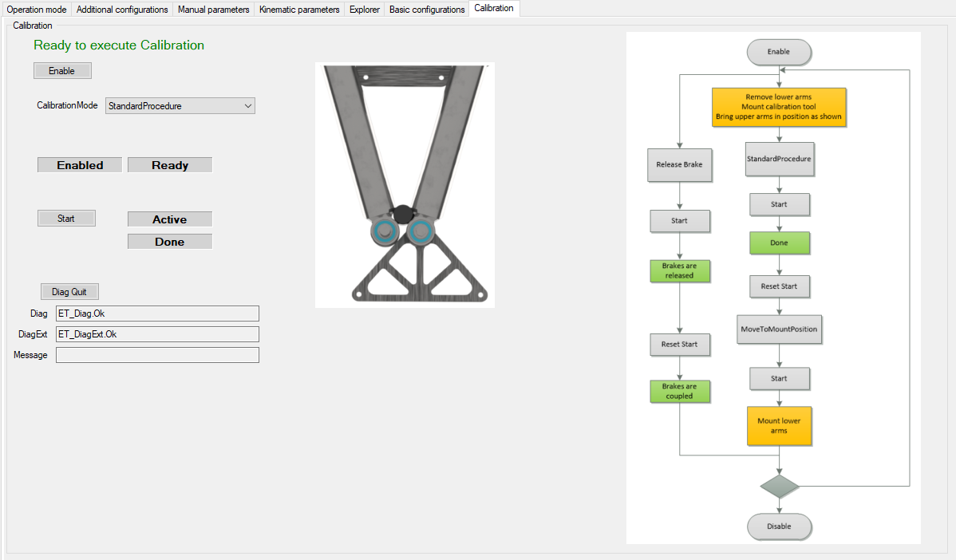Open the Additional configurations tab
The image size is (956, 560).
point(122,10)
